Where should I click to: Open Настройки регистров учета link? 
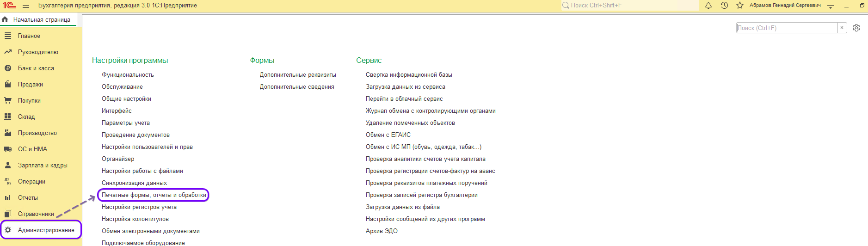click(x=139, y=207)
